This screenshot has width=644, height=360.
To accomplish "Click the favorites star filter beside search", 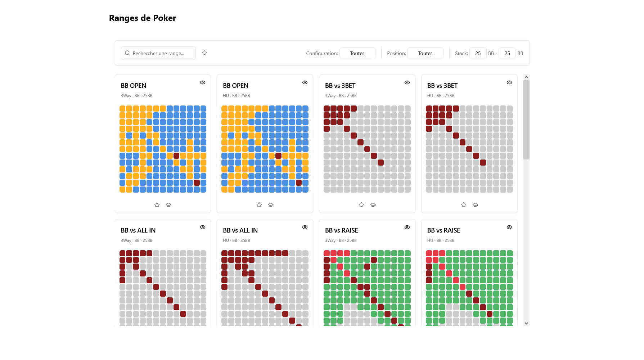I will coord(204,53).
